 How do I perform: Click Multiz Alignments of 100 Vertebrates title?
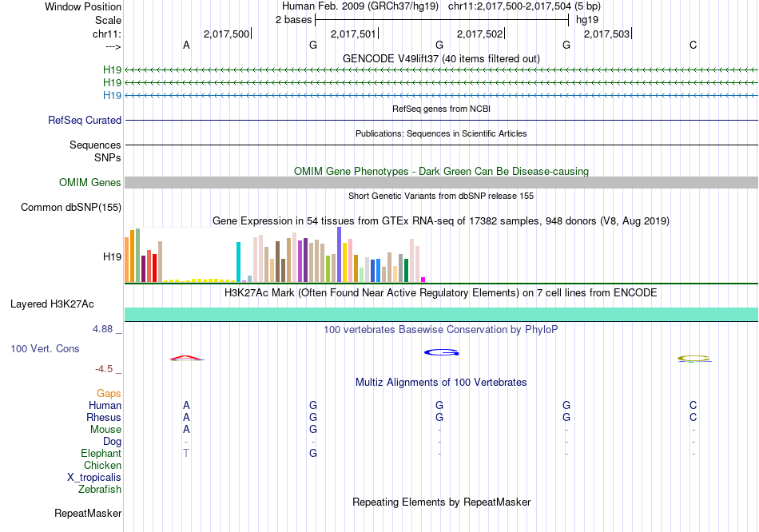tap(441, 383)
